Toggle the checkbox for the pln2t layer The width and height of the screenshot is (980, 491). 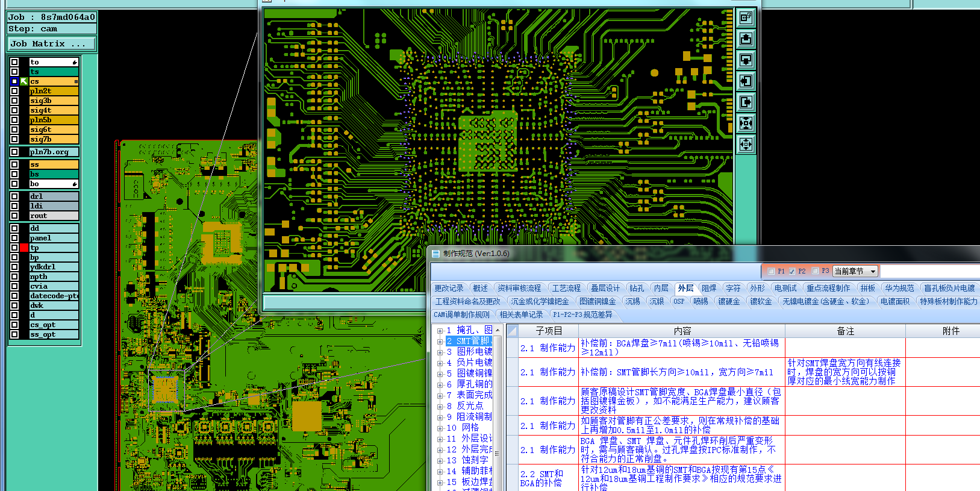coord(14,91)
